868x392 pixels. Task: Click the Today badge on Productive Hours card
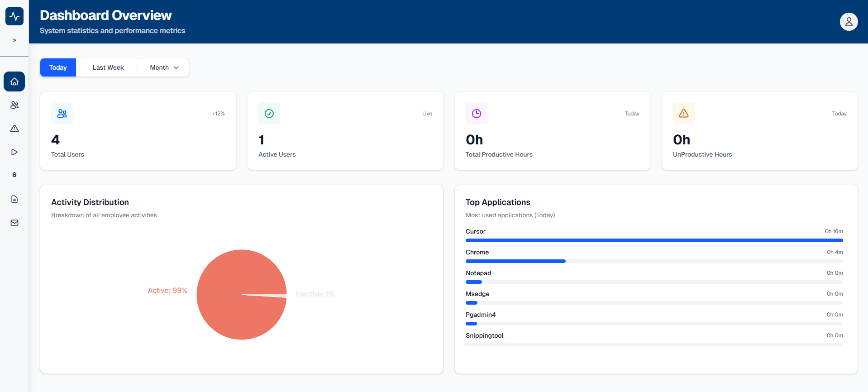pyautogui.click(x=632, y=114)
